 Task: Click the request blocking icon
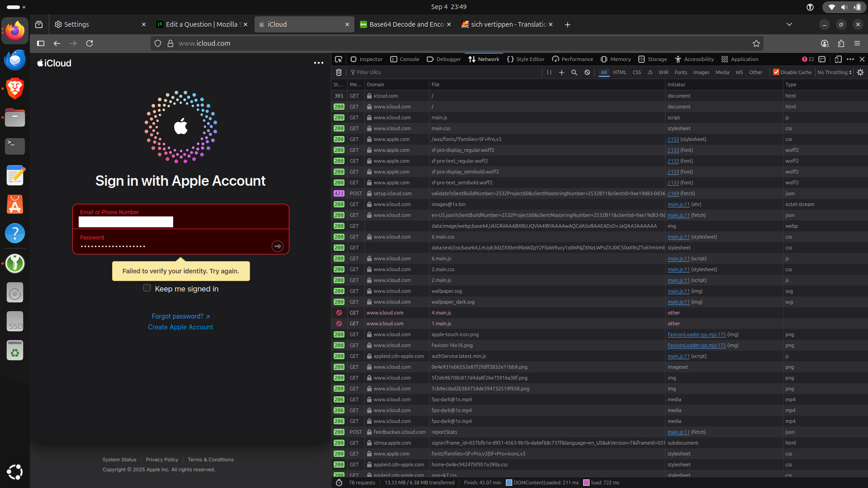[x=587, y=72]
